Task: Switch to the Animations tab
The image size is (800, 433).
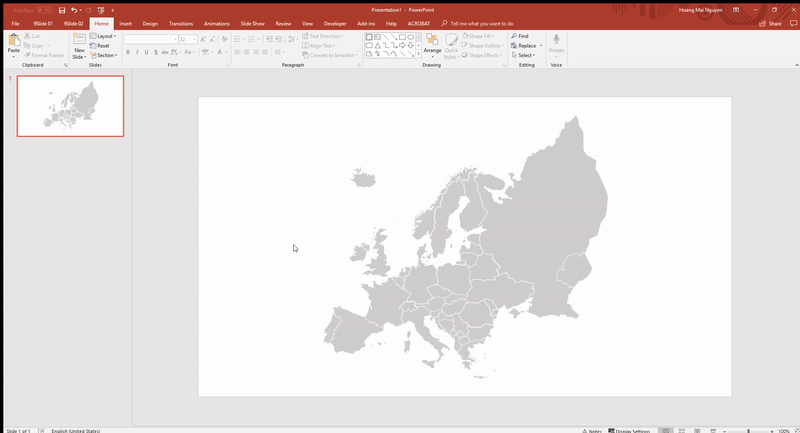Action: (217, 23)
